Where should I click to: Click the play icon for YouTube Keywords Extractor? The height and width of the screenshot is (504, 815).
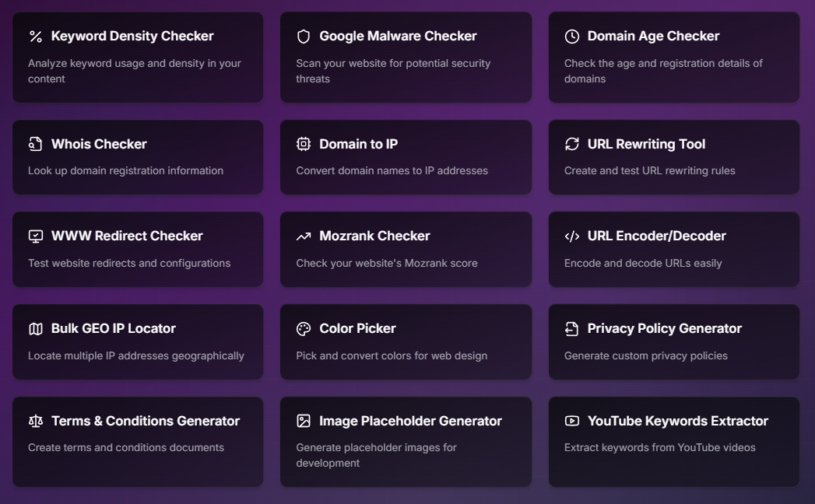tap(572, 421)
